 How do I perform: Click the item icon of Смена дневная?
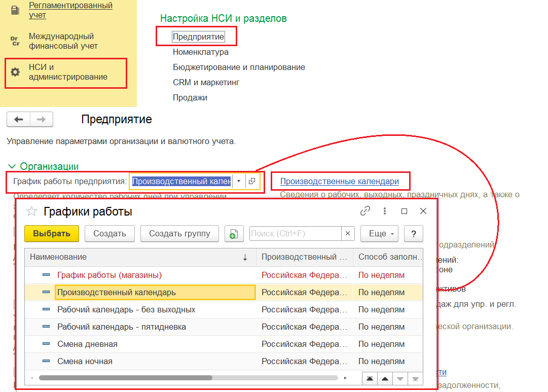click(46, 344)
